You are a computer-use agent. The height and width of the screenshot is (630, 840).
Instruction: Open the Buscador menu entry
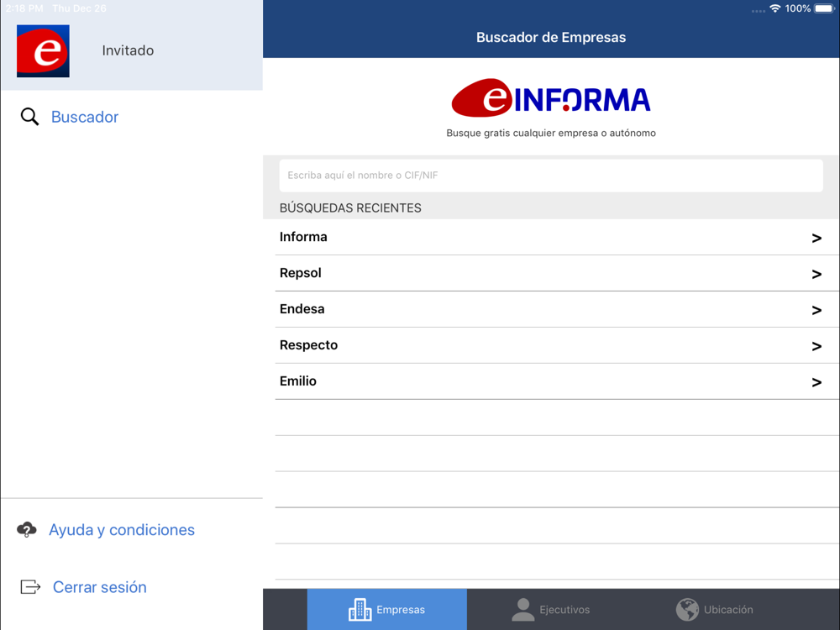coord(85,117)
